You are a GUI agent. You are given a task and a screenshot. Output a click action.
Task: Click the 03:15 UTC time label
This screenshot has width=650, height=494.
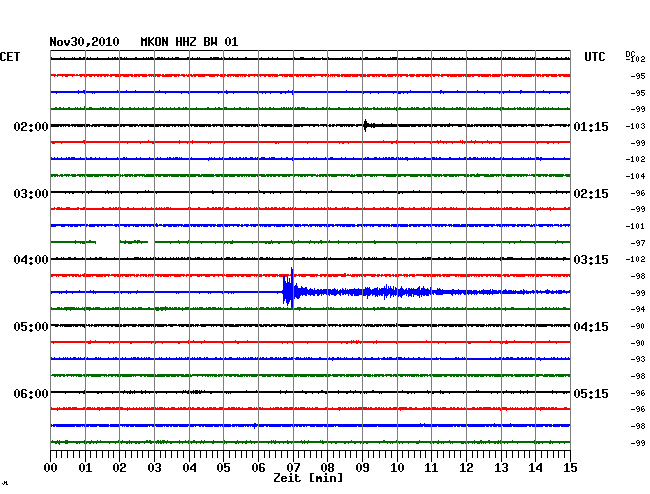591,260
